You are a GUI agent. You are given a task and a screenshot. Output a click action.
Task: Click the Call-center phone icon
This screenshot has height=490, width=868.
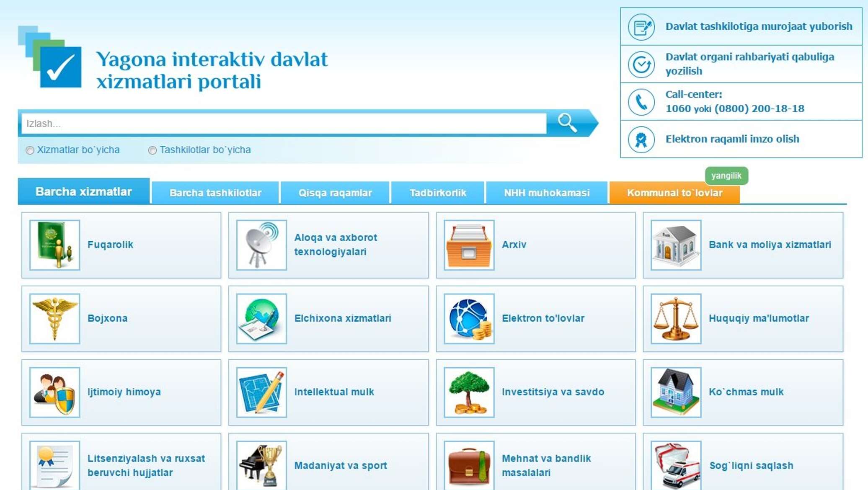(641, 102)
